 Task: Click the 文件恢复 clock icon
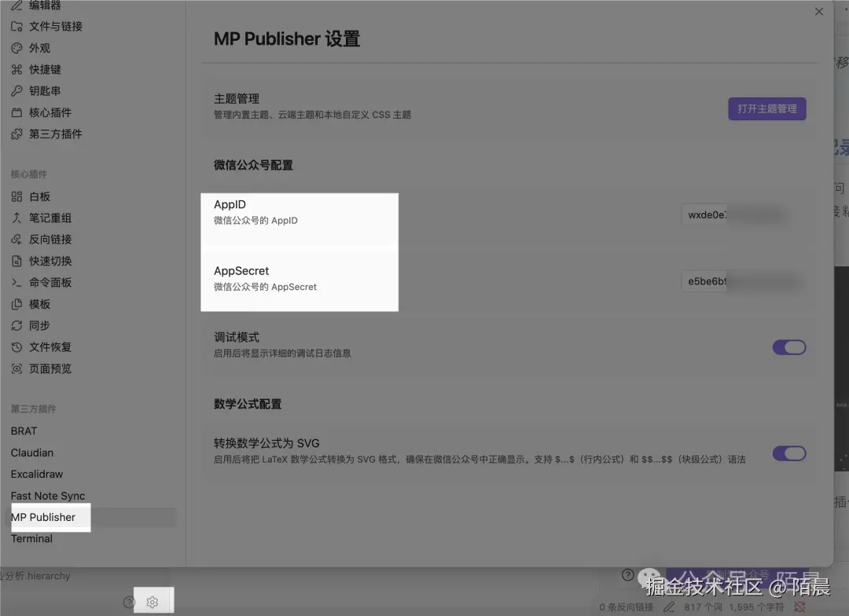click(55, 346)
